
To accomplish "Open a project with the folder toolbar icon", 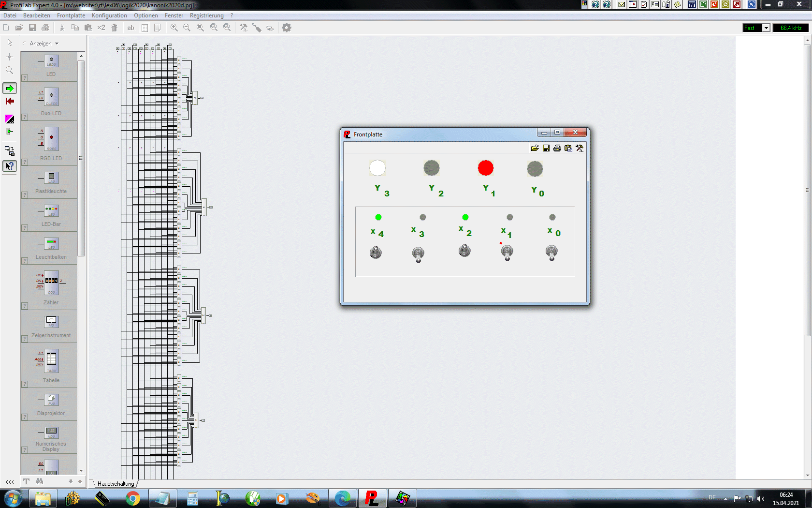I will [19, 28].
